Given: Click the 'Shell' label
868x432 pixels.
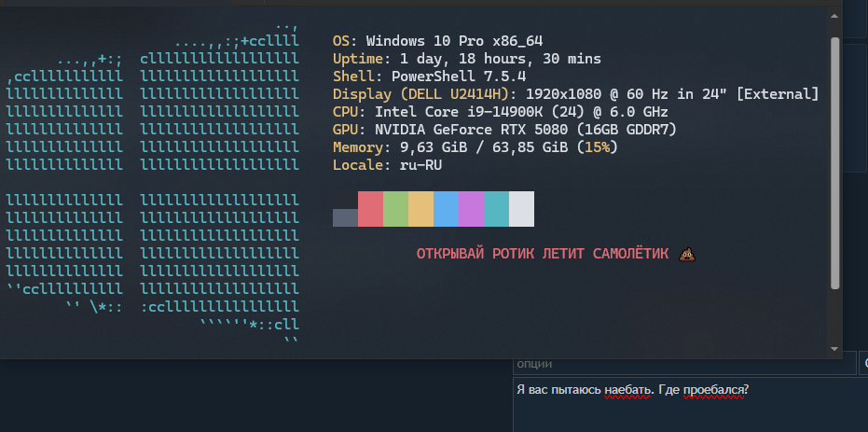Looking at the screenshot, I should point(353,77).
